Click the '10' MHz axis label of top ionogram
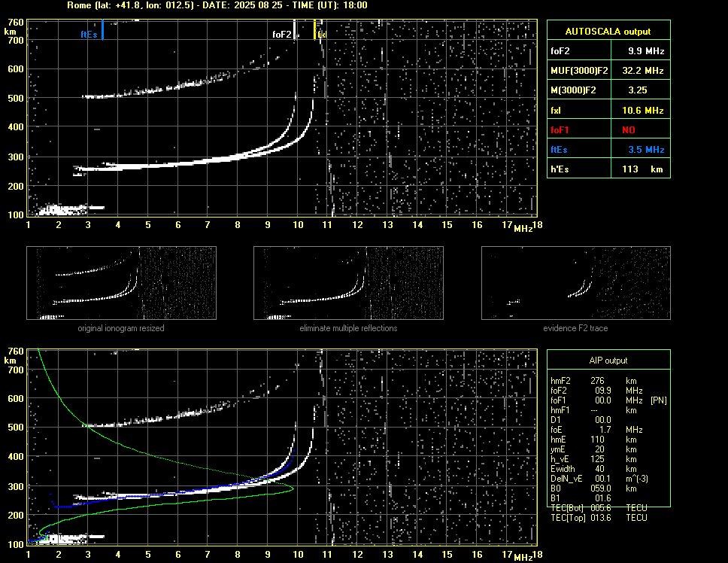728x563 pixels. point(298,225)
